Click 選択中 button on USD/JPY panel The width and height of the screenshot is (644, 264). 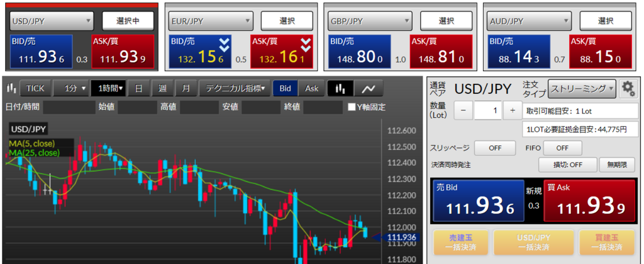(x=128, y=21)
